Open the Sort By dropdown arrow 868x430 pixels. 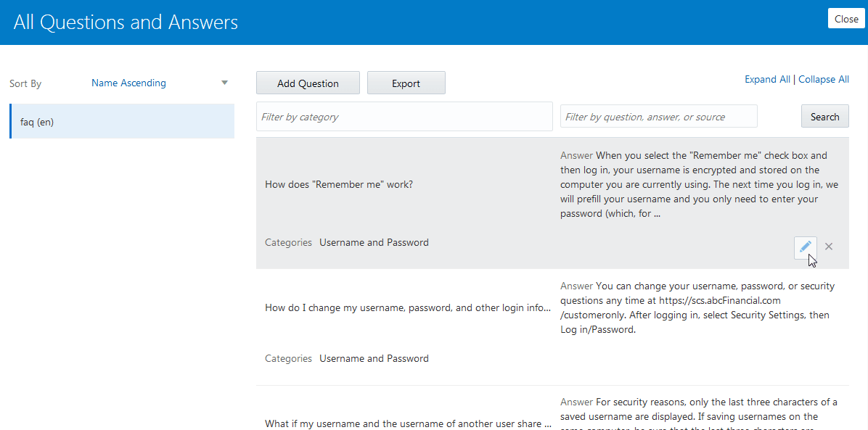point(224,83)
